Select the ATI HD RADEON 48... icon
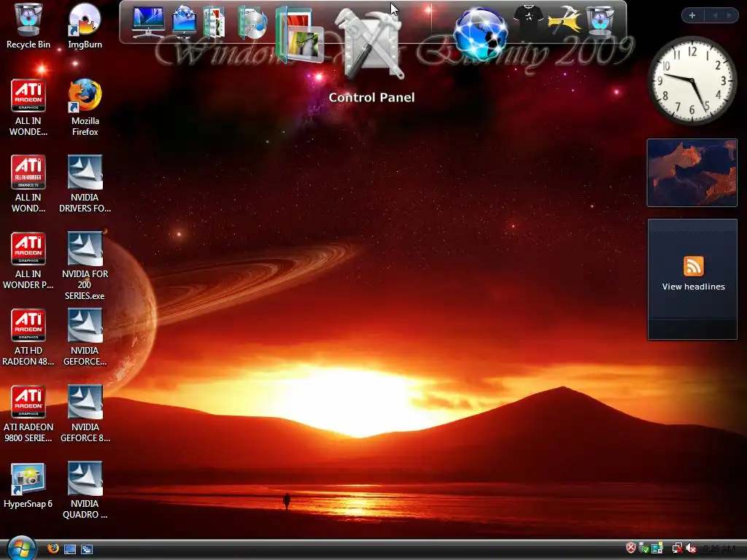The width and height of the screenshot is (747, 560). pos(28,337)
